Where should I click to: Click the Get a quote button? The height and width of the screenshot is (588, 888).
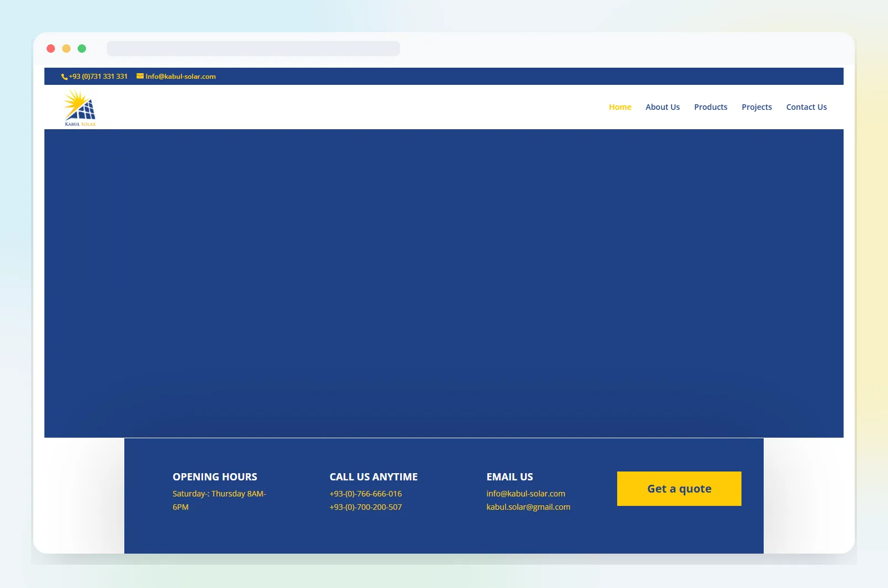coord(679,489)
